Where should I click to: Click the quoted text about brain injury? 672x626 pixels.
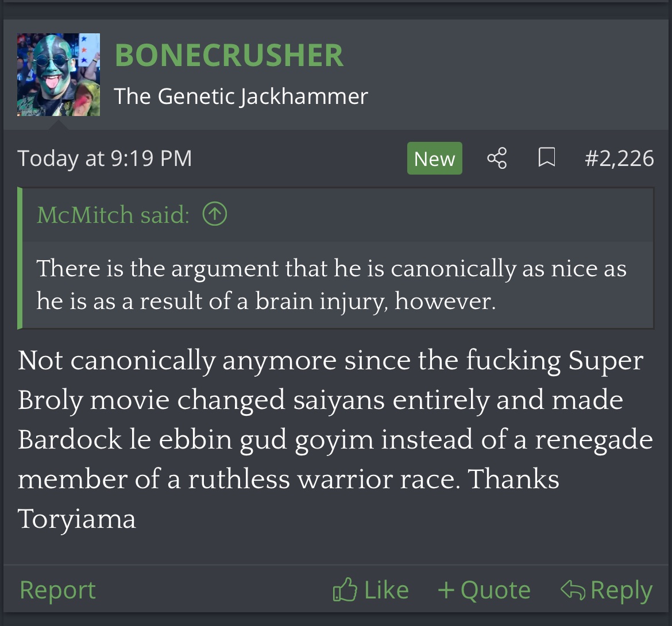pos(331,284)
